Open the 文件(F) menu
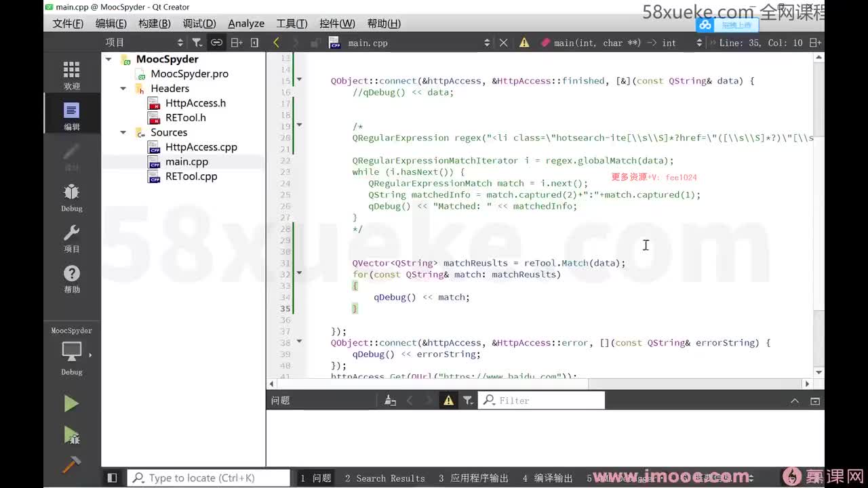868x488 pixels. pyautogui.click(x=68, y=23)
